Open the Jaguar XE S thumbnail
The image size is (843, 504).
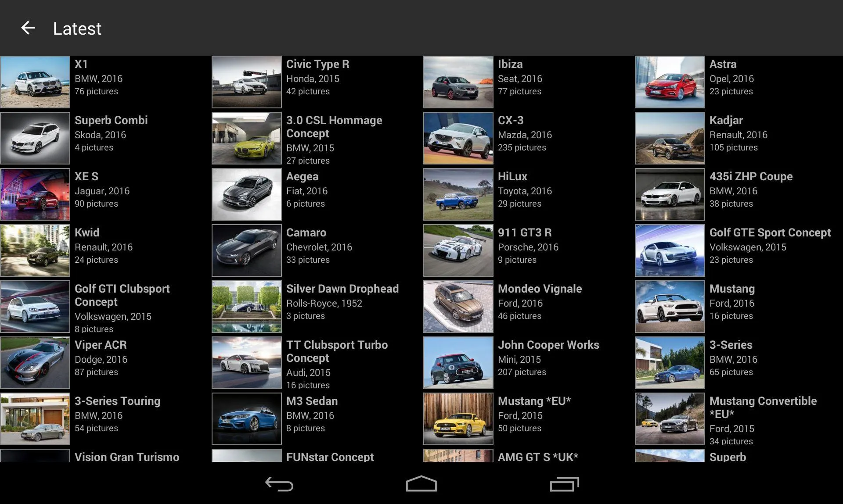(35, 194)
